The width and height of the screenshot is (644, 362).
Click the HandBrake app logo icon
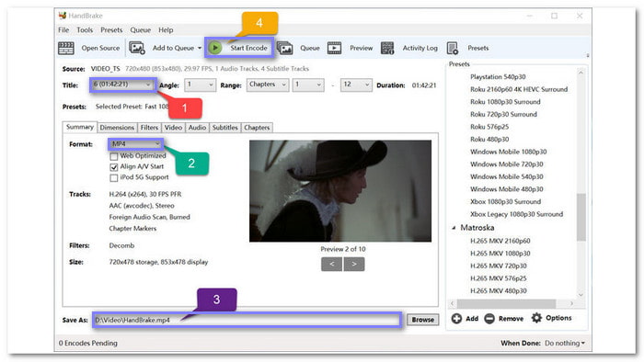click(63, 16)
